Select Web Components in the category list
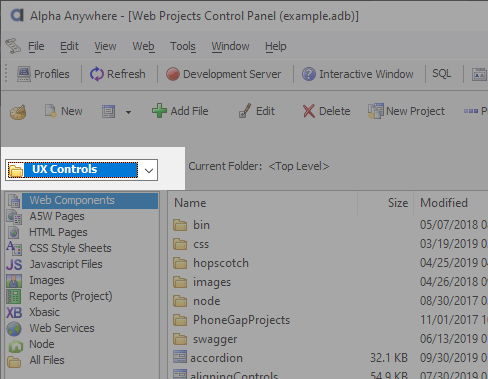The width and height of the screenshot is (488, 379). click(90, 200)
